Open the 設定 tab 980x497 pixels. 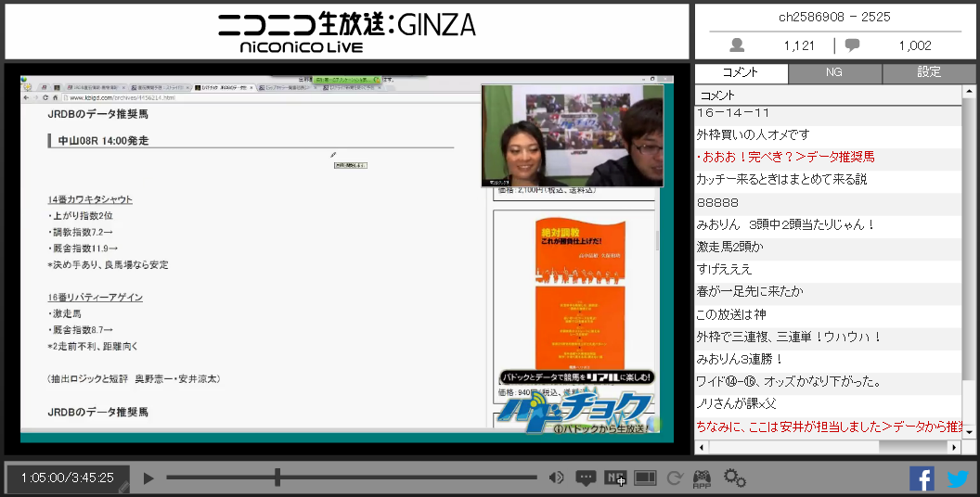[x=929, y=72]
